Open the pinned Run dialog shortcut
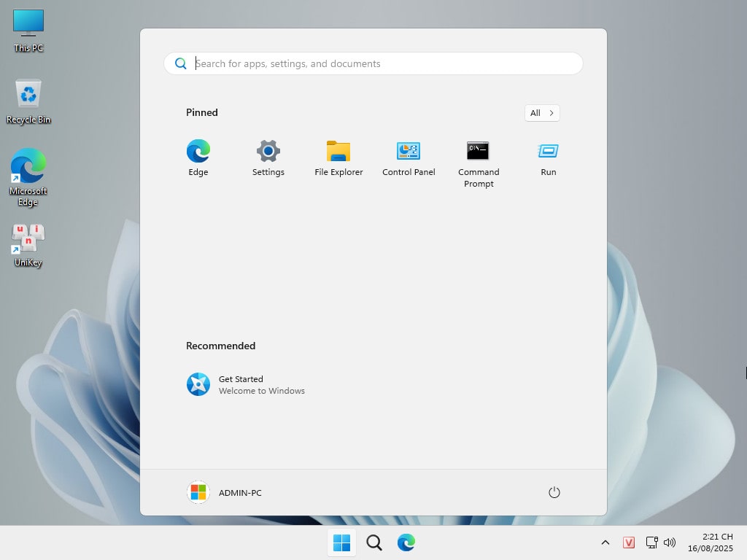The image size is (747, 560). click(549, 158)
